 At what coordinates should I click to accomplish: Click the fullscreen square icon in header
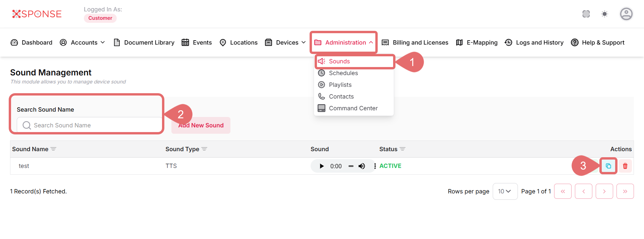(586, 14)
